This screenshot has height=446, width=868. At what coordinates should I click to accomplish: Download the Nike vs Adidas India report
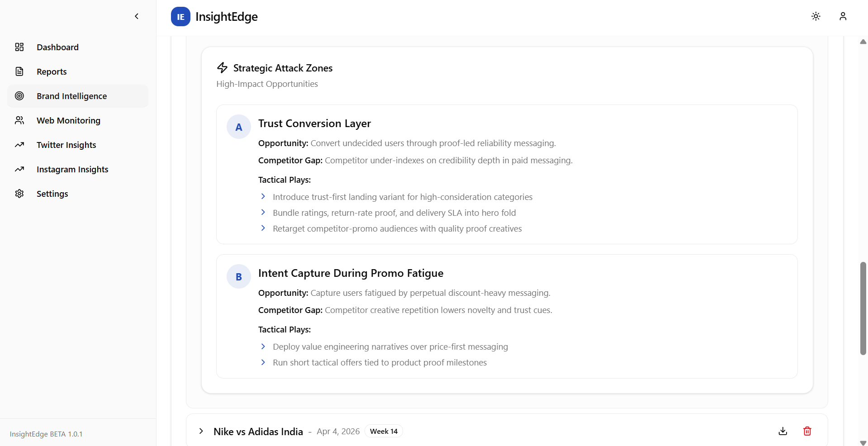pos(783,431)
